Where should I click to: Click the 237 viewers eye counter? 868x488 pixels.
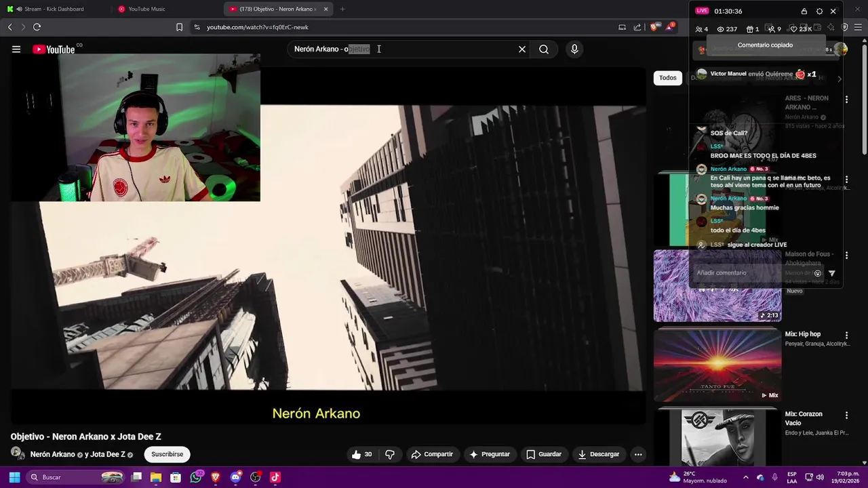pyautogui.click(x=727, y=29)
